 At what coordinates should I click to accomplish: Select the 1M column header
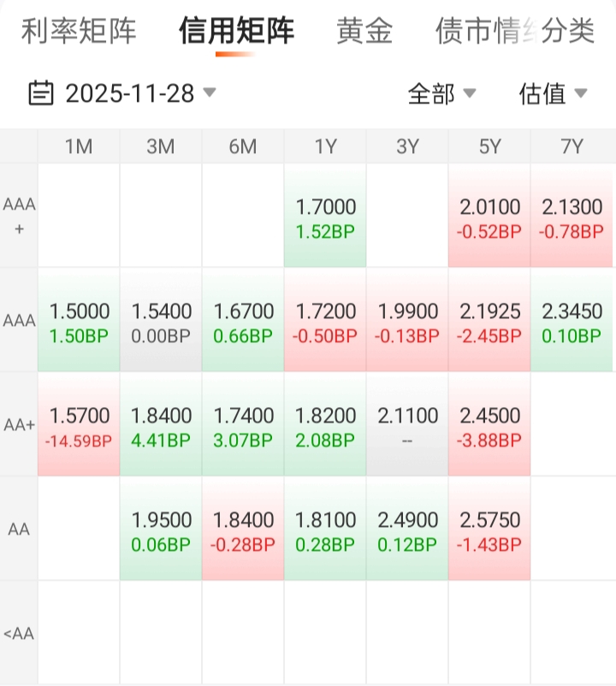(79, 146)
